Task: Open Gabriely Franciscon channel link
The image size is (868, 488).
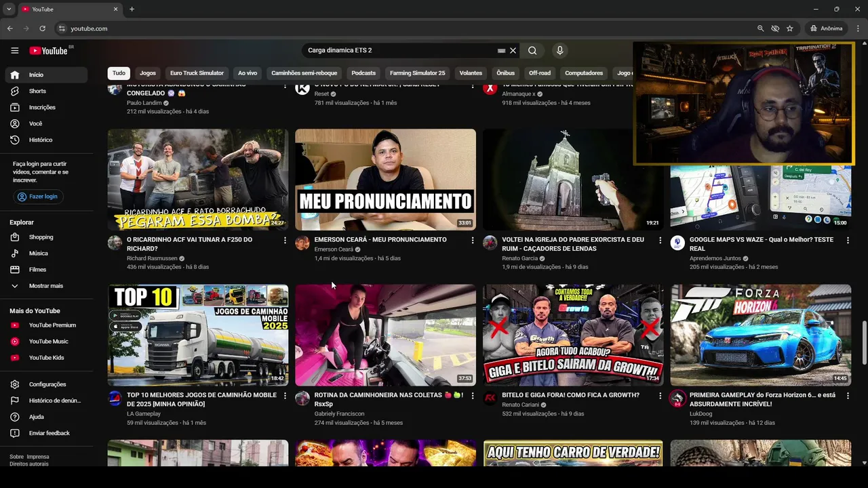Action: (339, 413)
